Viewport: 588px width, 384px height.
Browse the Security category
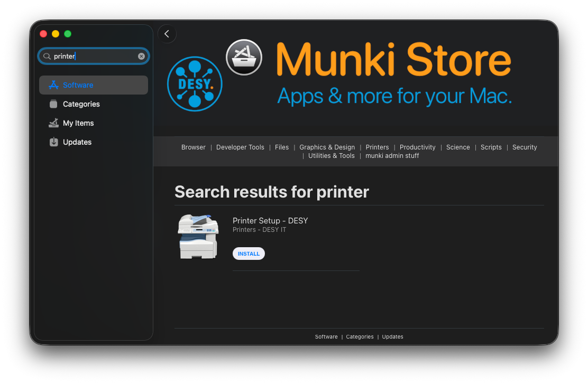[x=524, y=147]
